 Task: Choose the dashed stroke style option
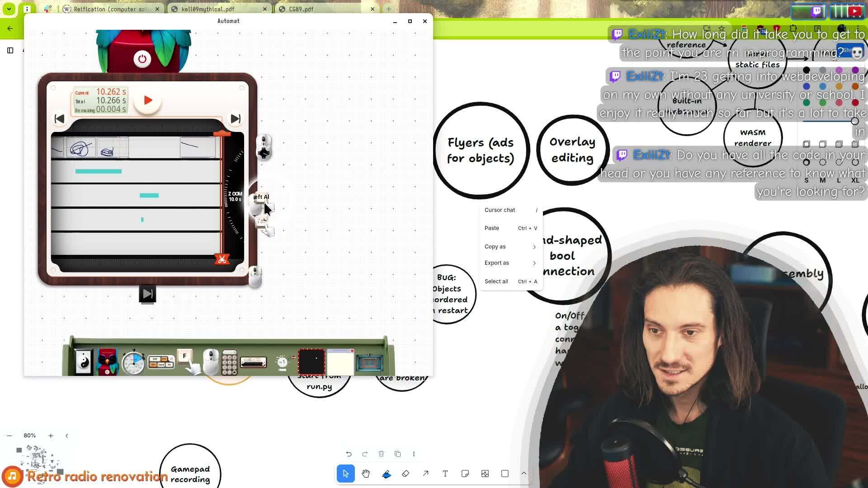click(x=822, y=162)
